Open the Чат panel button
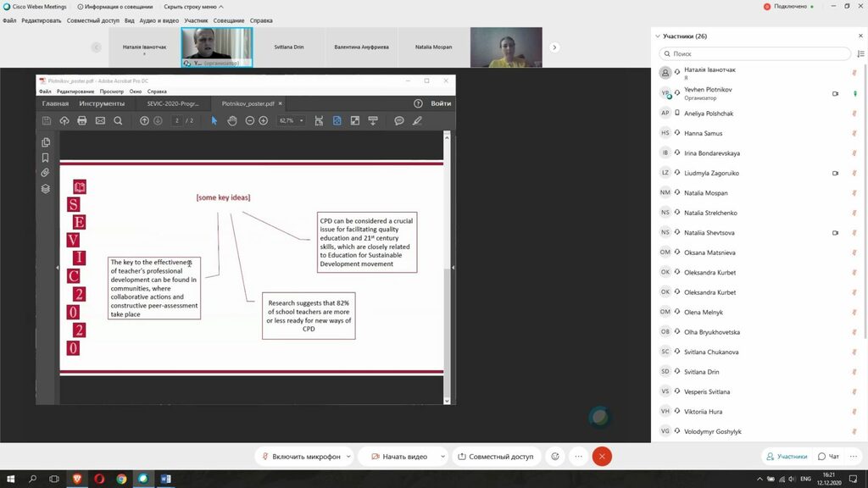Screen dimensions: 868x488 (829, 457)
